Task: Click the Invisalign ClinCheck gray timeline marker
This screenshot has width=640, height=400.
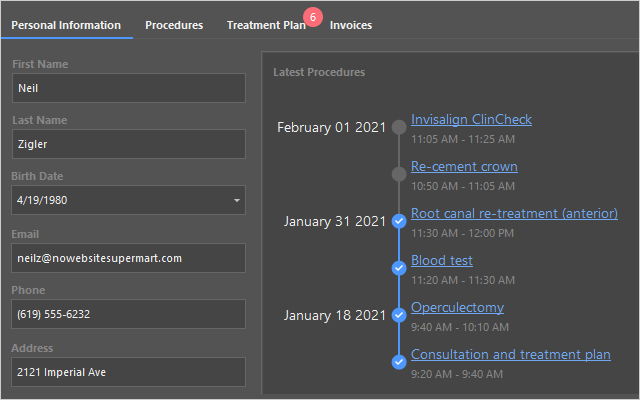Action: coord(399,127)
